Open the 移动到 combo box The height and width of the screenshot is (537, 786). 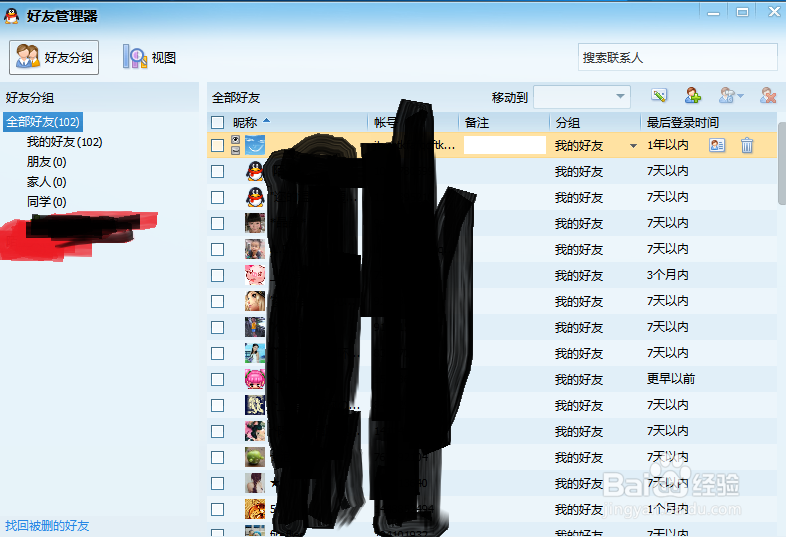582,96
